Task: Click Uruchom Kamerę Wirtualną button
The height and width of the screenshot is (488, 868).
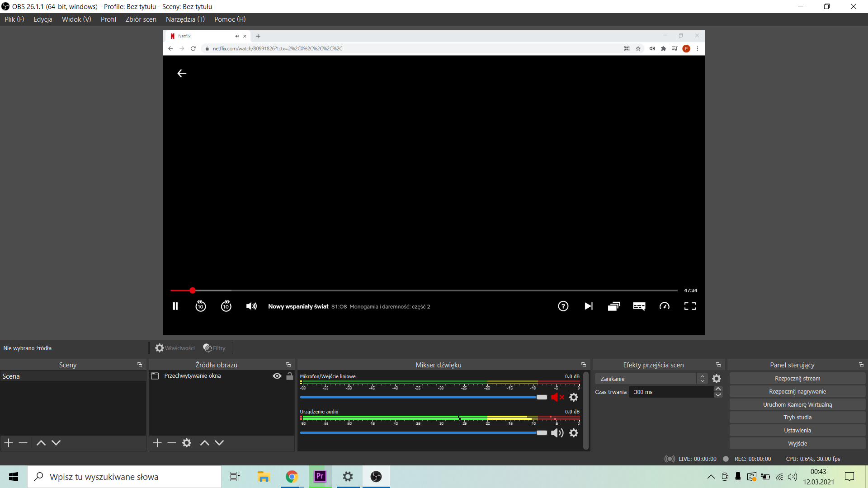Action: tap(797, 405)
